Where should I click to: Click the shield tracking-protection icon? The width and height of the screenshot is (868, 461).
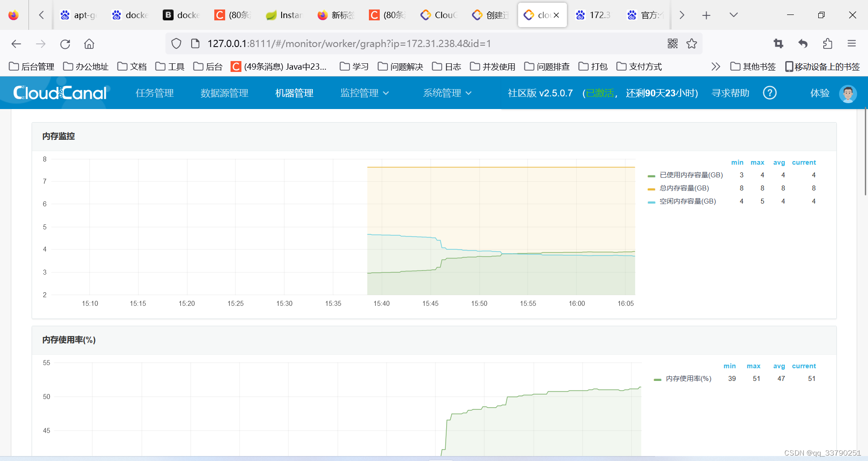pyautogui.click(x=176, y=43)
